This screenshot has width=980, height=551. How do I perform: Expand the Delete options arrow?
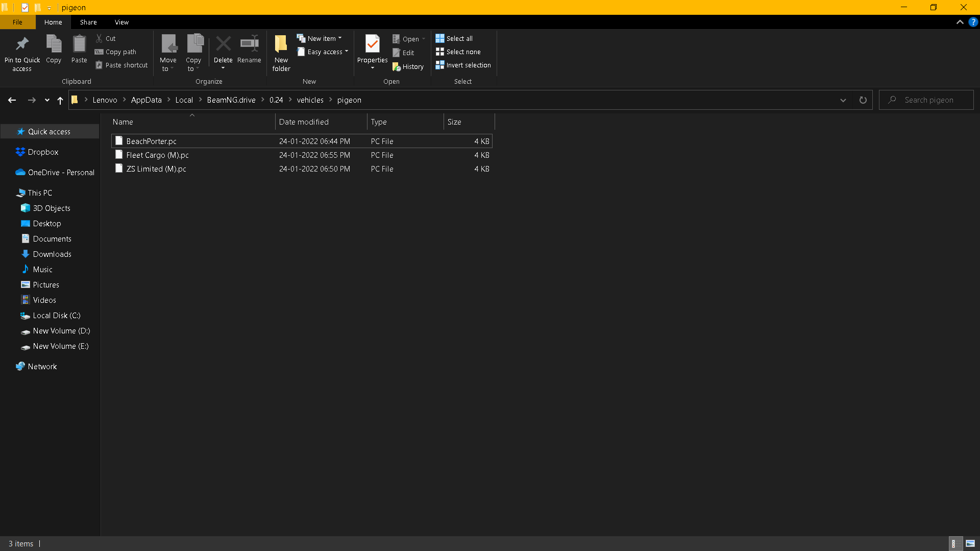(223, 68)
